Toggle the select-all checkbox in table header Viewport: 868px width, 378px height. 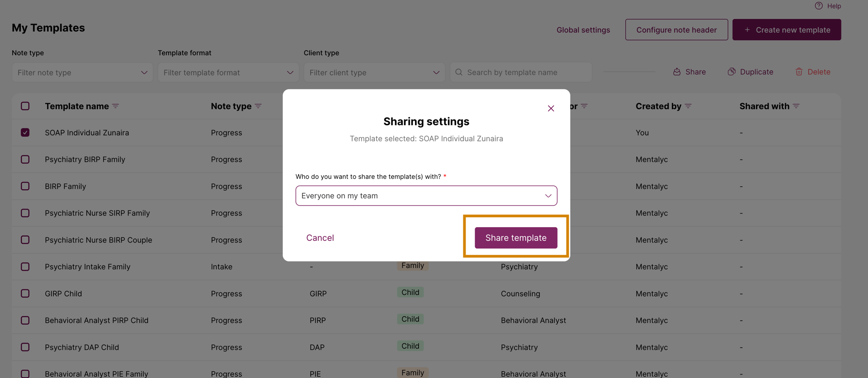tap(25, 106)
